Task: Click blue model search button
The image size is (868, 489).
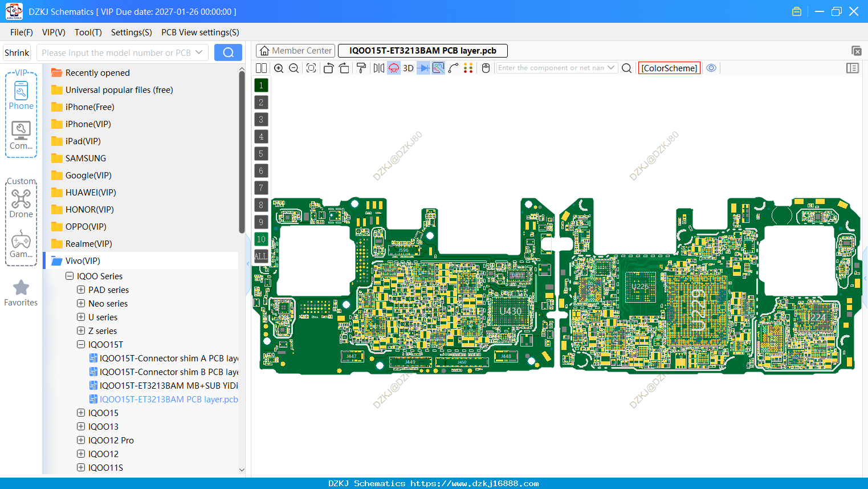Action: 228,52
